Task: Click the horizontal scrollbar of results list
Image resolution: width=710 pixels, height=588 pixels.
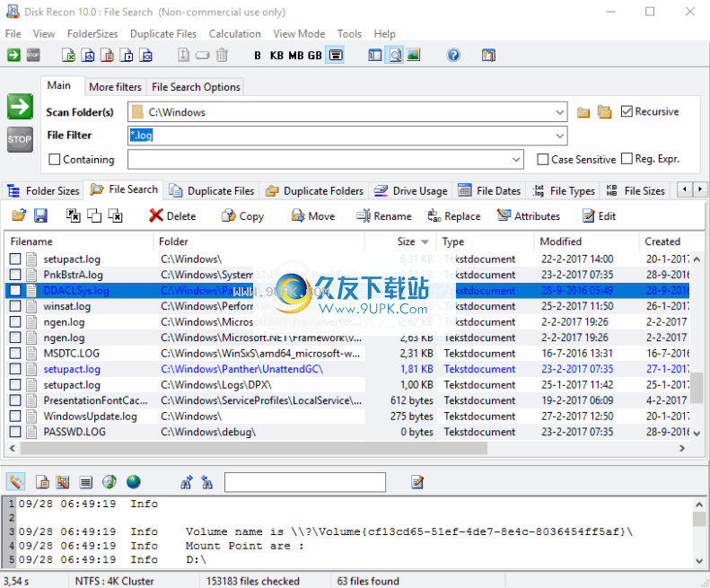Action: point(253,448)
